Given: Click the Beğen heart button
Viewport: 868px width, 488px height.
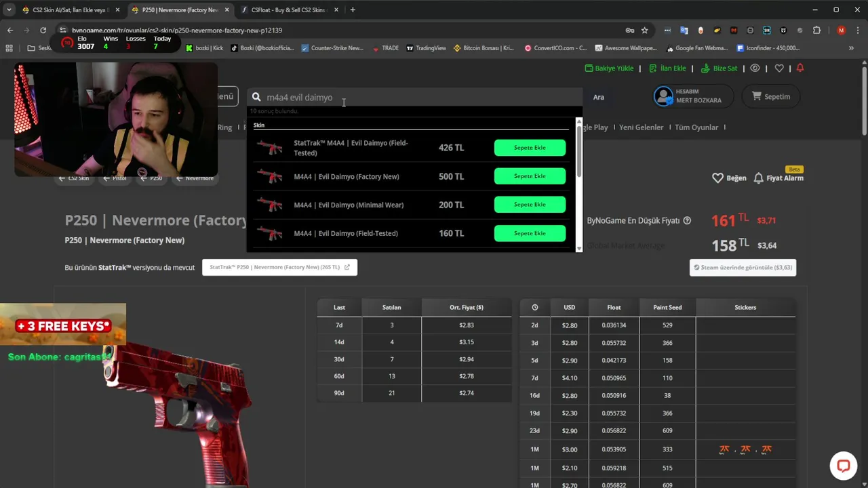Looking at the screenshot, I should 728,178.
